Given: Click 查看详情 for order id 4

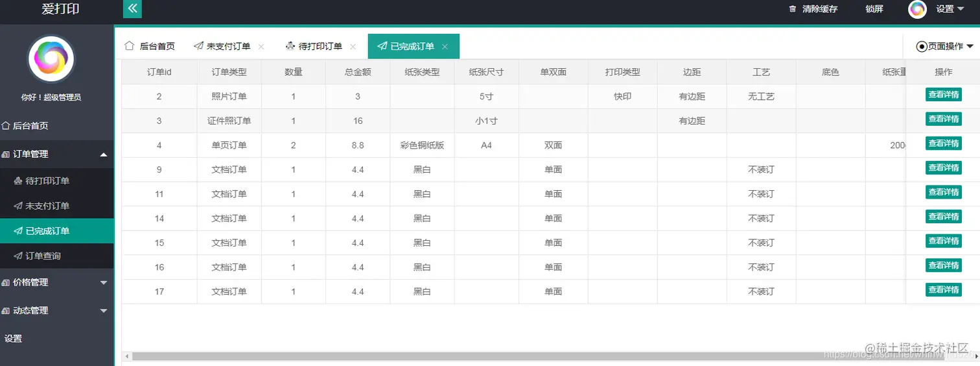Looking at the screenshot, I should tap(943, 143).
